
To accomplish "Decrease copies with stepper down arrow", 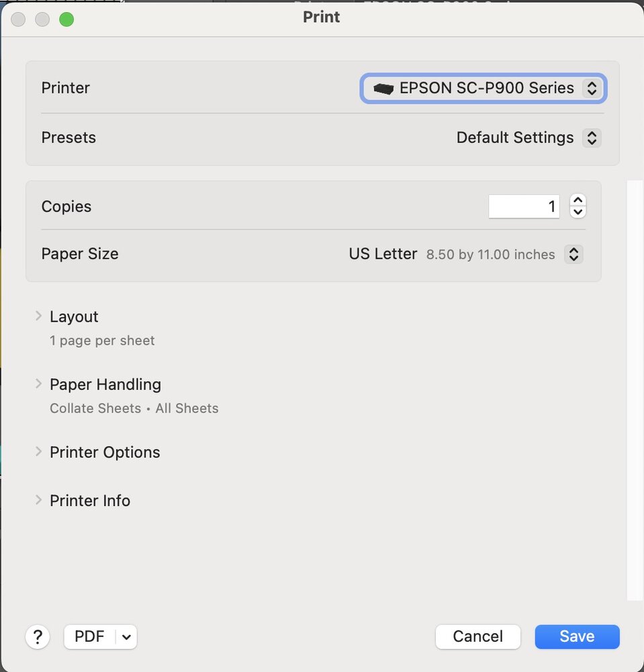I will point(578,212).
